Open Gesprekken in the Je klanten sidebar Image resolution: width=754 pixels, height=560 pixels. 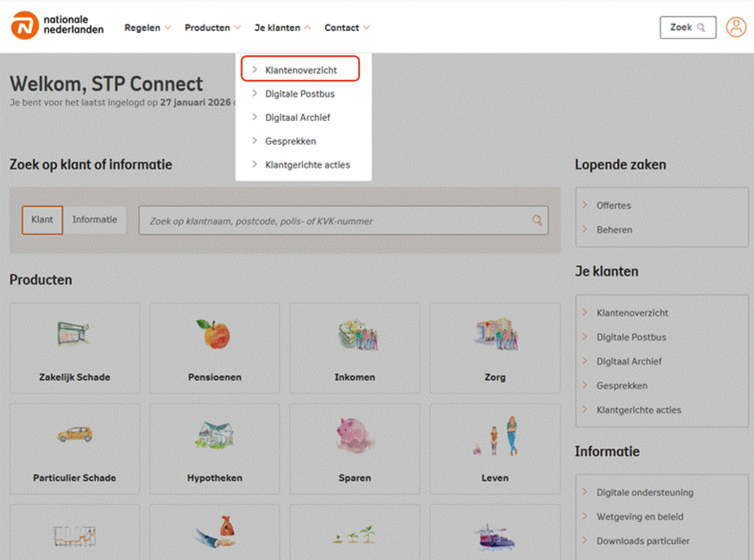coord(622,386)
